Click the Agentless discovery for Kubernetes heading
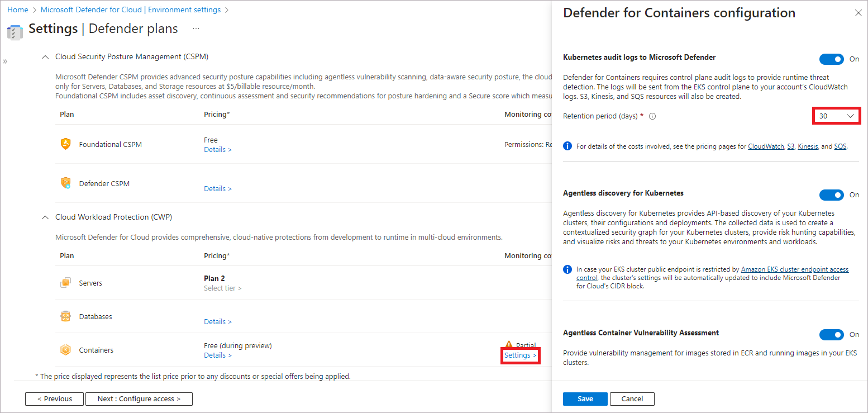The width and height of the screenshot is (868, 413). 623,193
